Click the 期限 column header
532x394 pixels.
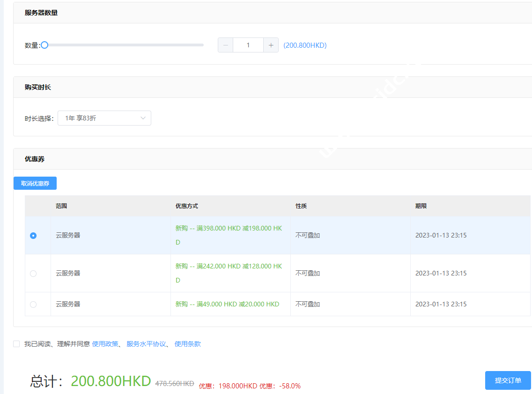pos(421,206)
